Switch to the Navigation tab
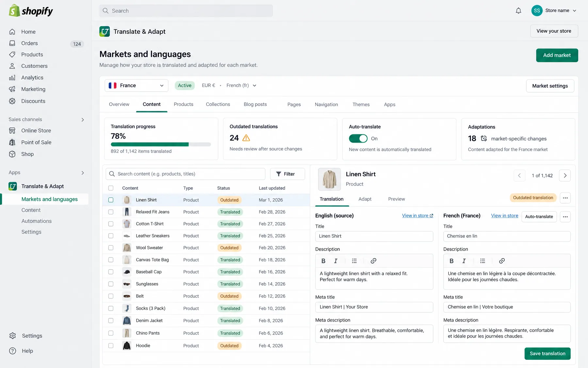Screen dimensions: 588x368 coord(326,104)
